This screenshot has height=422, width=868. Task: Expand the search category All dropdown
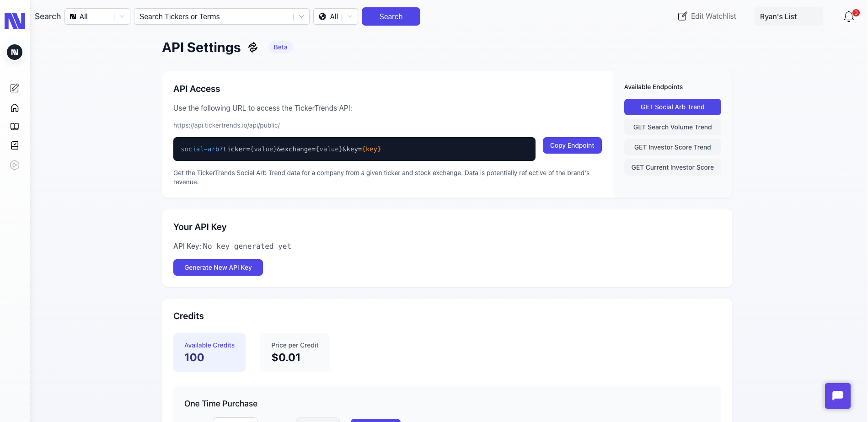[x=97, y=16]
